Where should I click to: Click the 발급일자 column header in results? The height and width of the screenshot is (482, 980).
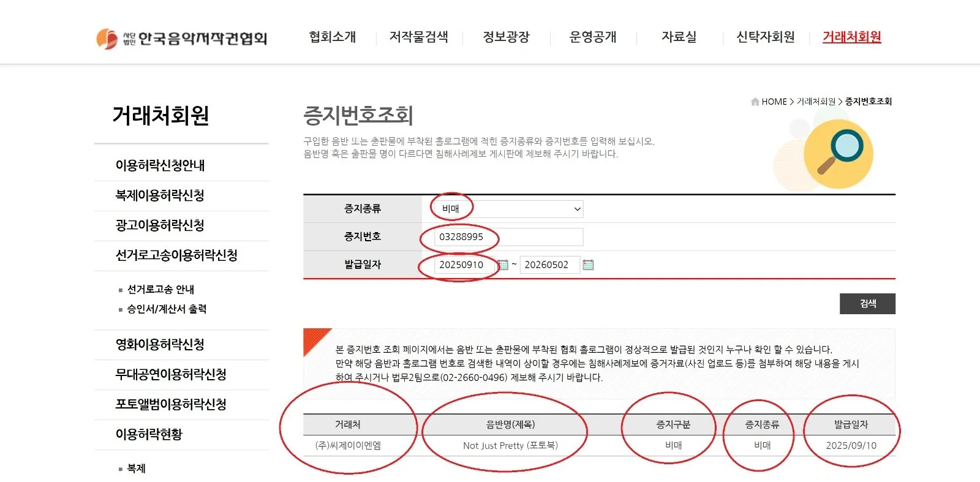click(851, 424)
